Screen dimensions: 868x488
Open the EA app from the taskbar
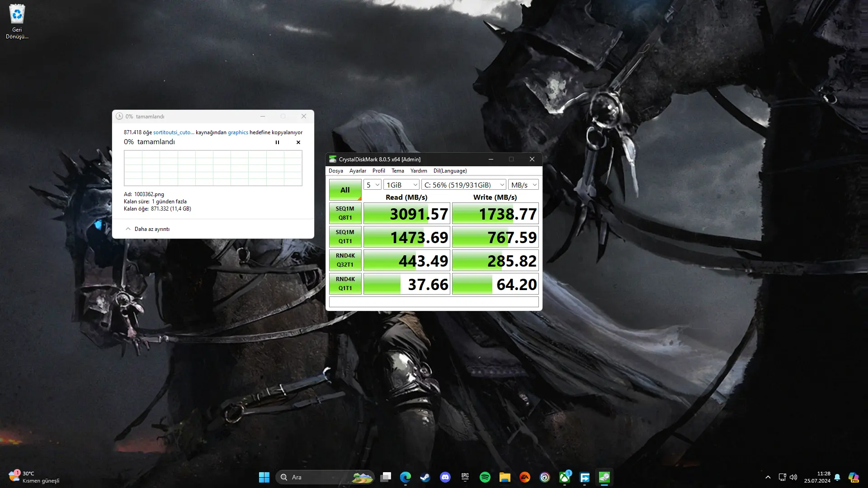point(525,477)
